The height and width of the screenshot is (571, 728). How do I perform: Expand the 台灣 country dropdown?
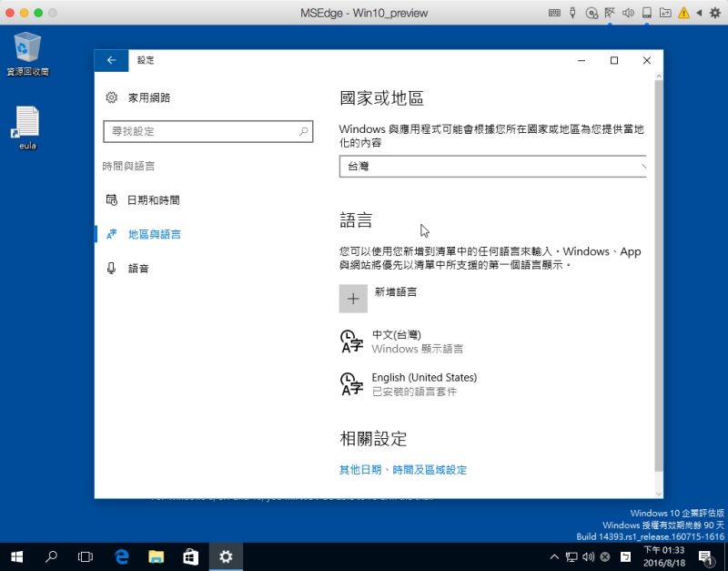click(492, 167)
